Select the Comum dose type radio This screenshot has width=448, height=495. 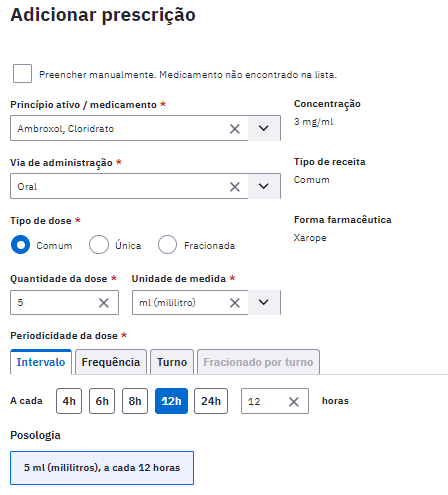pyautogui.click(x=20, y=245)
